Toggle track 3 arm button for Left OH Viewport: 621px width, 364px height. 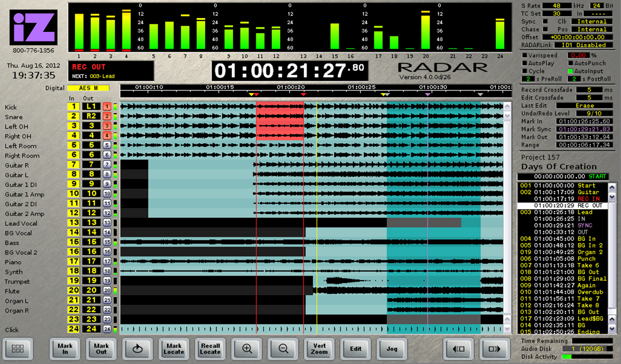(x=107, y=126)
